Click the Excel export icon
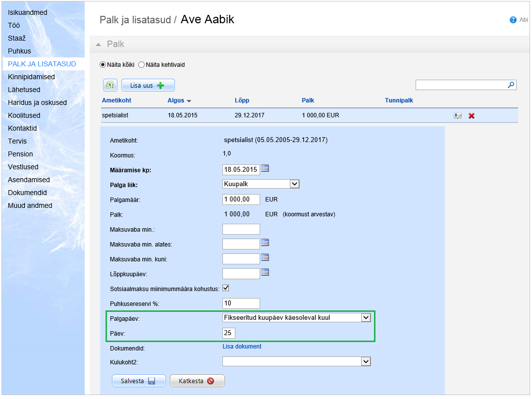Viewport: 532px width, 399px height. [x=110, y=85]
